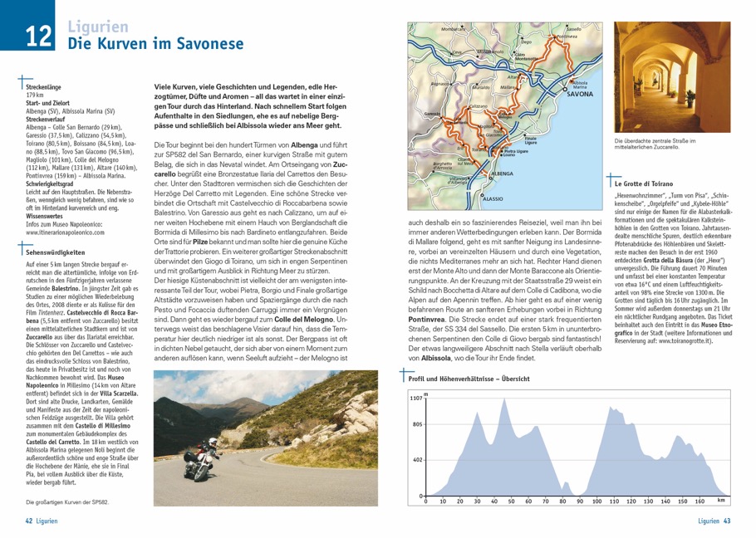
Task: Click the cross marker beside Profil und Höhenverhältnisse
Action: tap(404, 374)
